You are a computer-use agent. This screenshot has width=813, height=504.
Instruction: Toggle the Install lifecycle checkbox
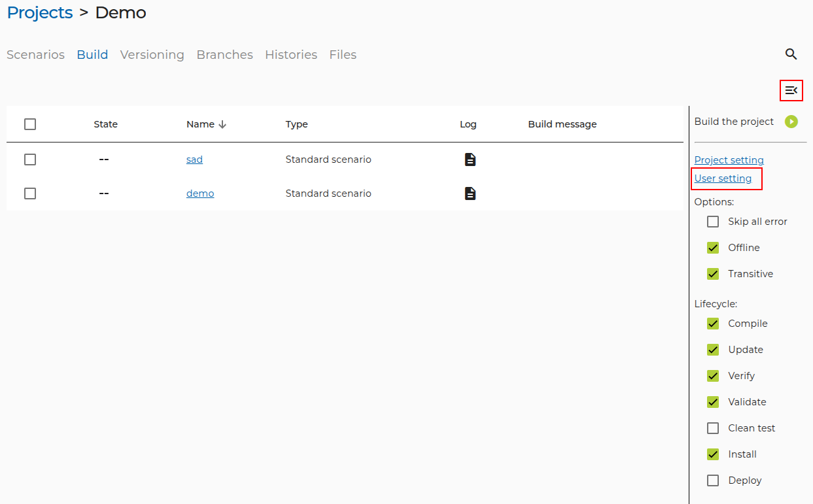[x=713, y=454]
